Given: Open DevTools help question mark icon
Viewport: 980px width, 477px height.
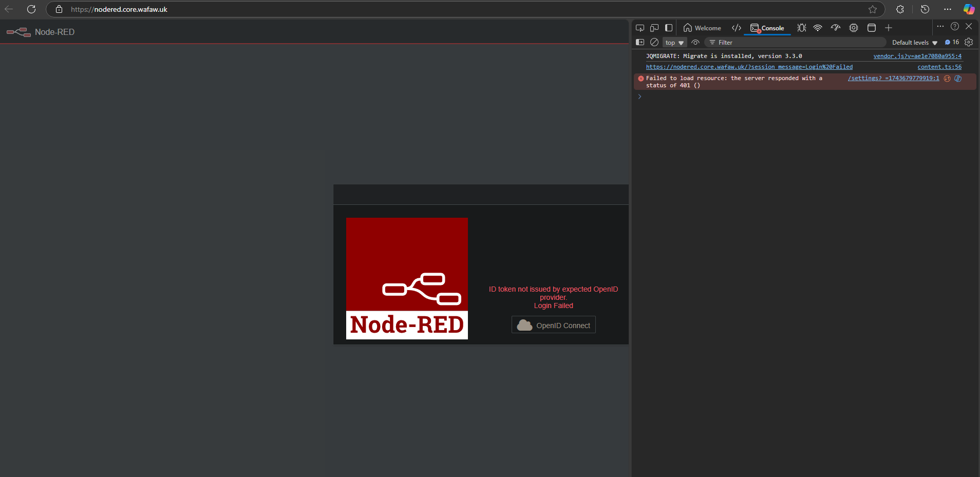Looking at the screenshot, I should 955,26.
